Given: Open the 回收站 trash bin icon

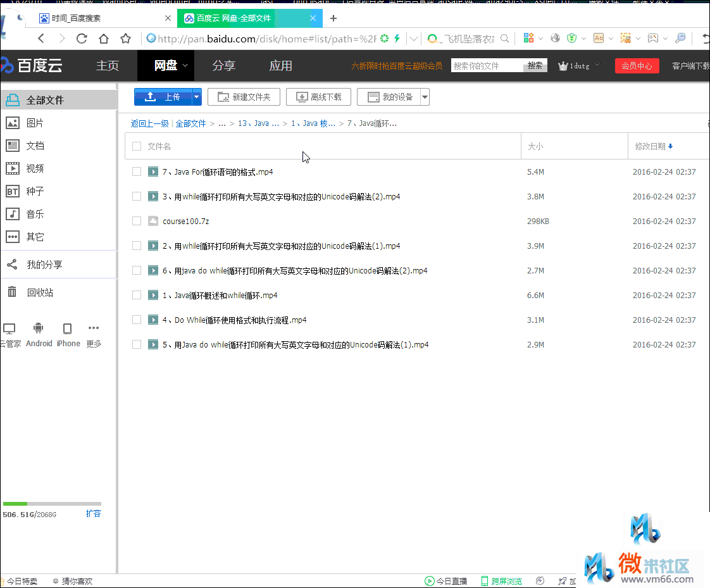Looking at the screenshot, I should pyautogui.click(x=12, y=292).
